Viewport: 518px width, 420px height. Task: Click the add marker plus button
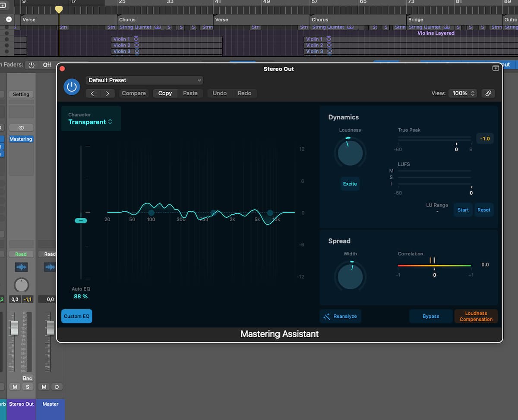(x=9, y=19)
